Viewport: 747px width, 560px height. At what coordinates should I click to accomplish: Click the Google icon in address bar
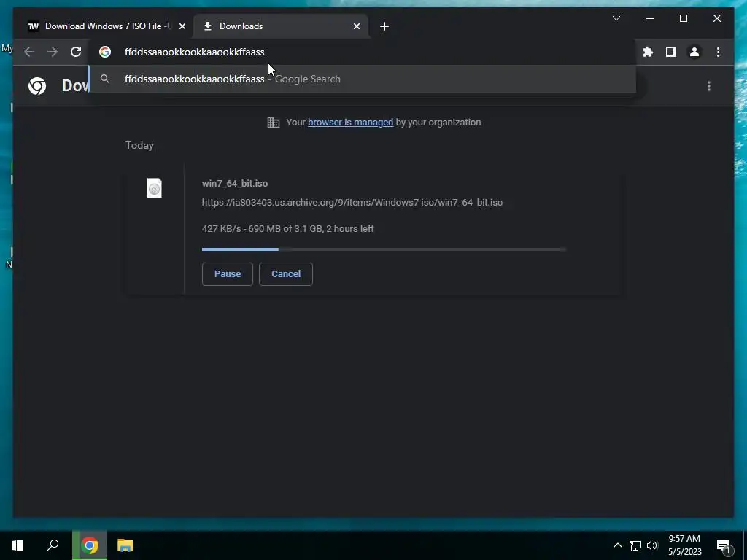(105, 52)
